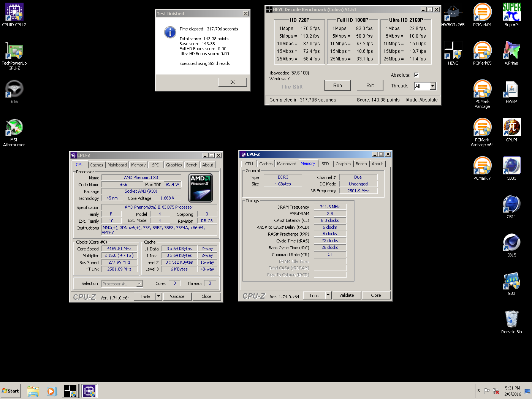Open SPD tab in right CPU-Z window
532x399 pixels.
coord(325,164)
